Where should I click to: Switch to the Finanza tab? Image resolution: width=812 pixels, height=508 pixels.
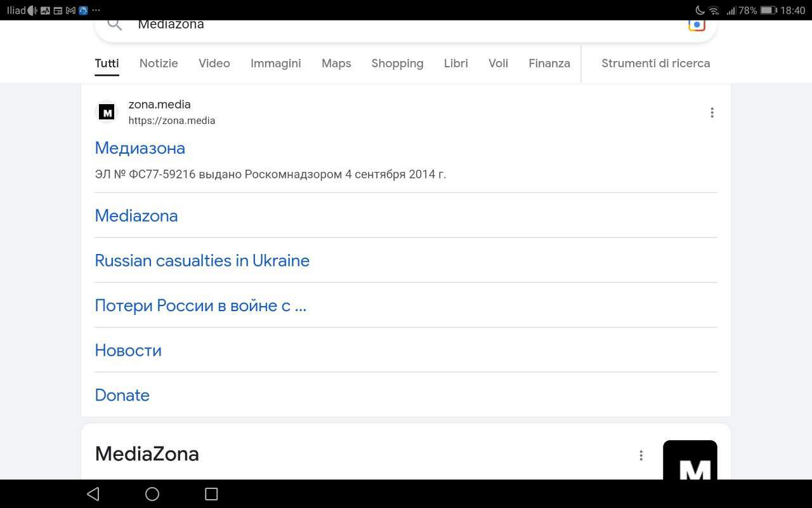(549, 63)
